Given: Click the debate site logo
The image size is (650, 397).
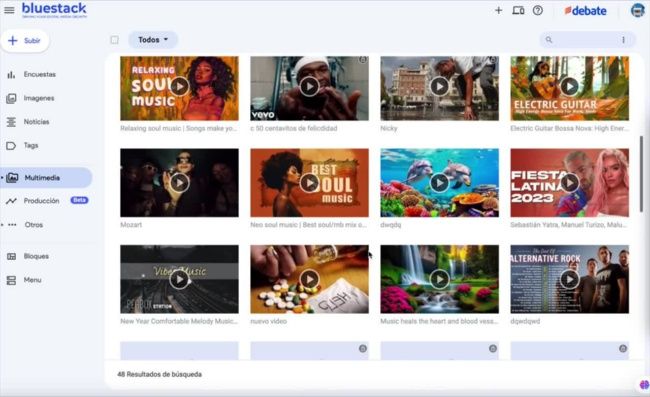Looking at the screenshot, I should (x=585, y=11).
